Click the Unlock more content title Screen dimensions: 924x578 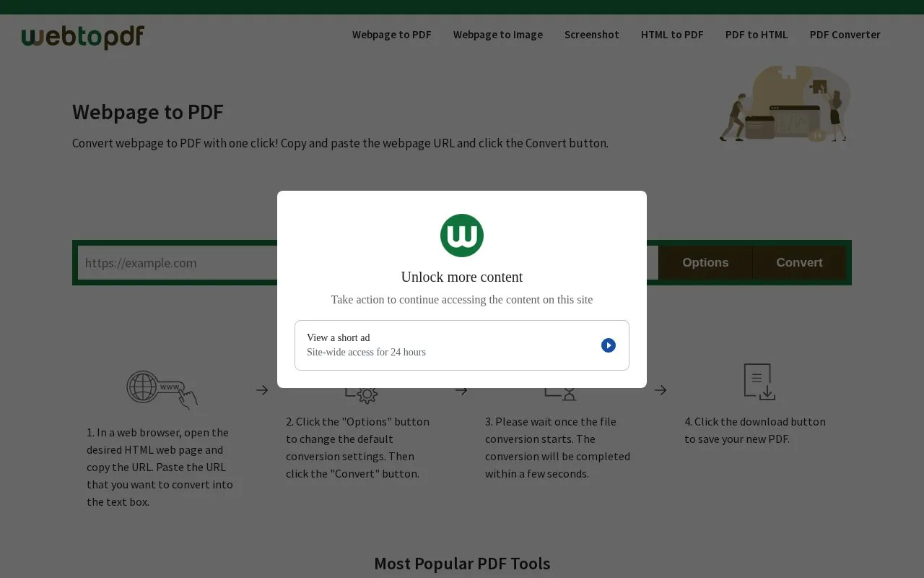click(462, 277)
